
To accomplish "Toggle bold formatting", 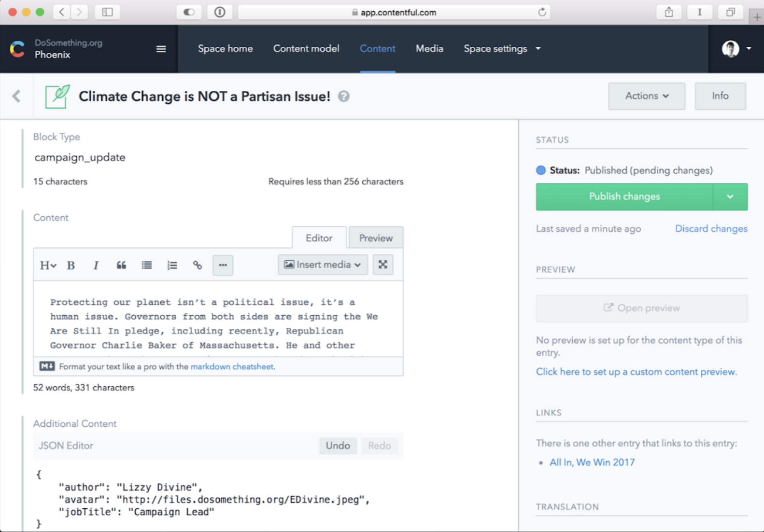I will tap(71, 265).
